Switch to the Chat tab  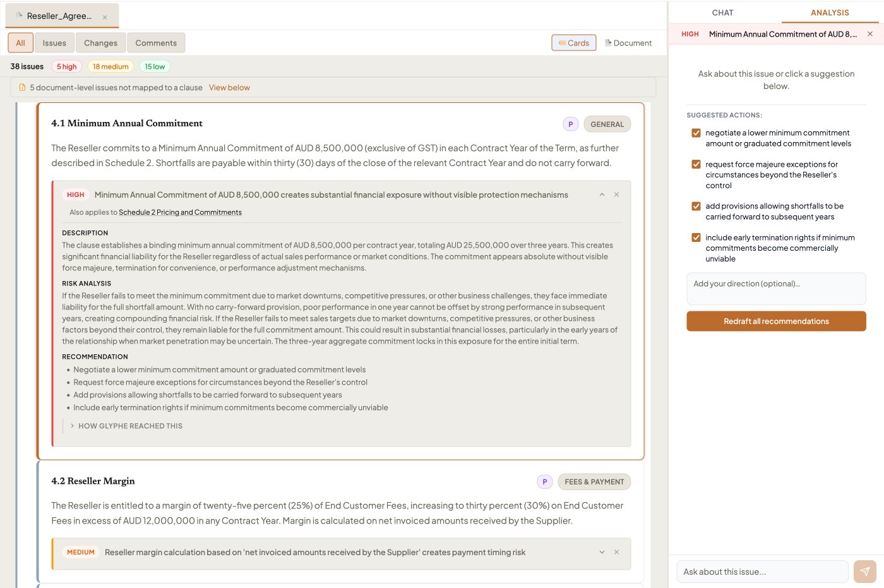(x=722, y=13)
